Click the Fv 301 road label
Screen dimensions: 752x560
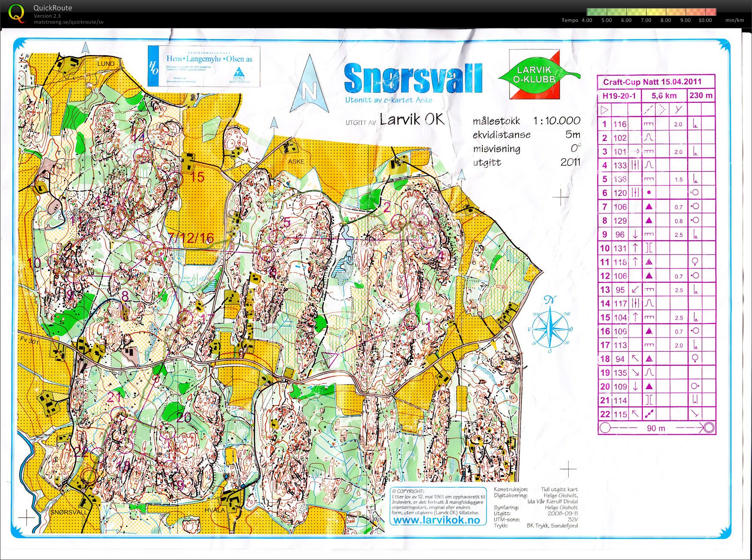[x=29, y=341]
